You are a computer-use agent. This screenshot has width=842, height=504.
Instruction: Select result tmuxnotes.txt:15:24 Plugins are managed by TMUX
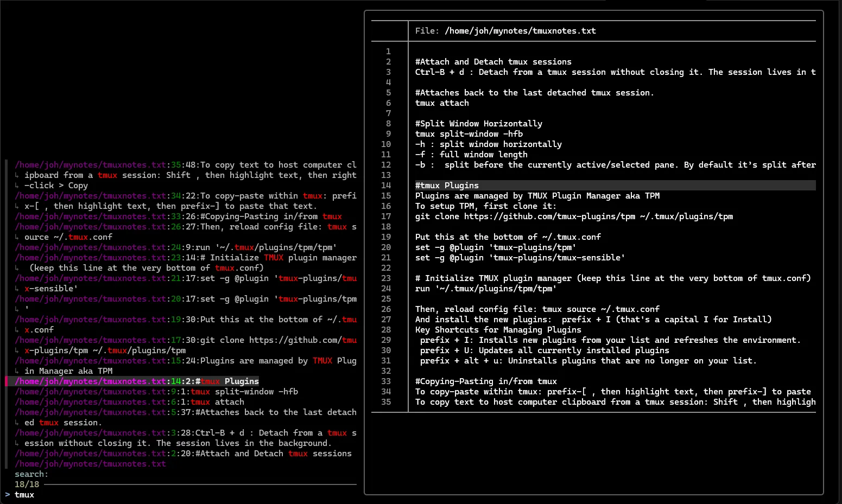coord(186,366)
